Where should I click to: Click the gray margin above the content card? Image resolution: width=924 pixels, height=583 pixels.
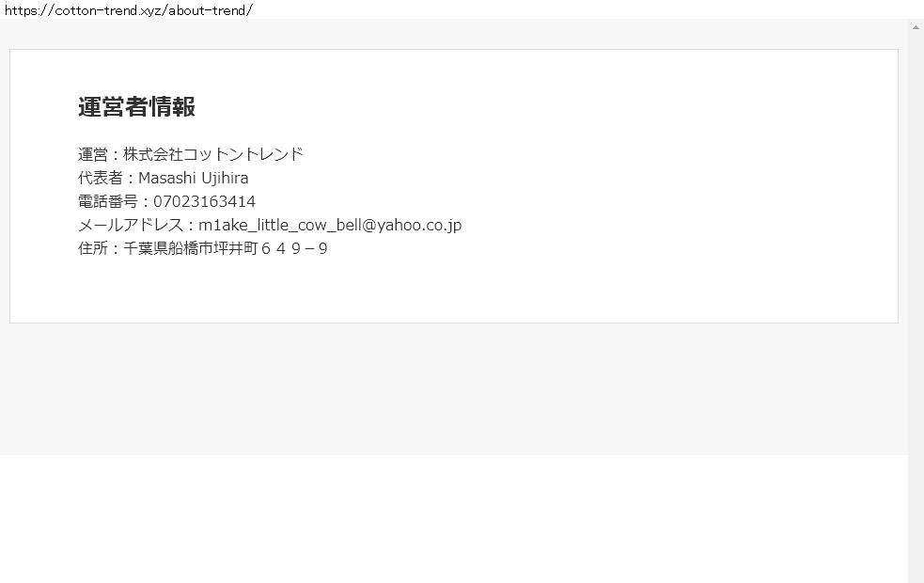(454, 34)
